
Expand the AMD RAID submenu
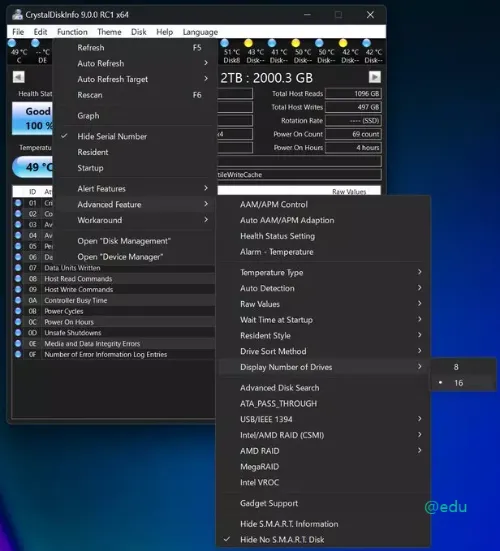click(323, 450)
